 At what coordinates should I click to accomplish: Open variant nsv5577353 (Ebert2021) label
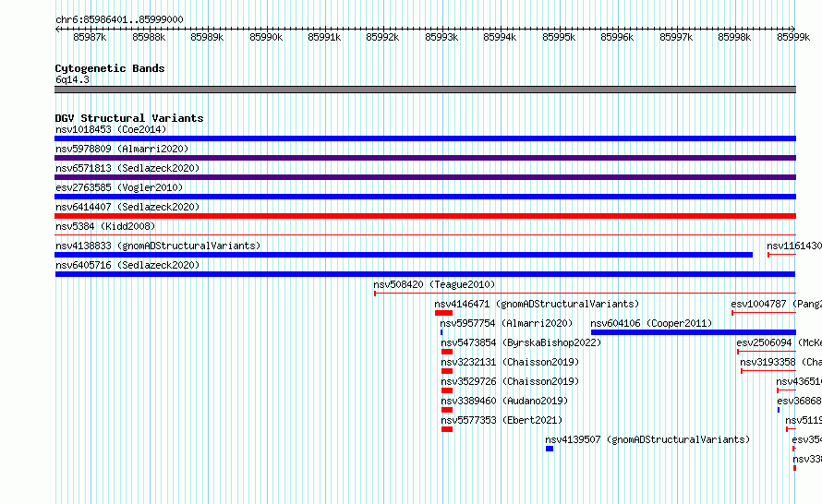(x=502, y=420)
